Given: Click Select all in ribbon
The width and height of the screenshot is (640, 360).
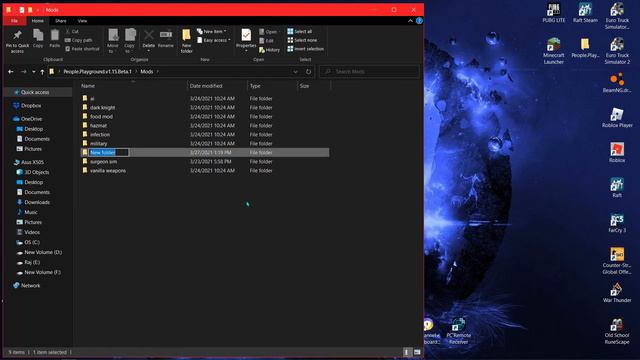Looking at the screenshot, I should click(x=300, y=31).
